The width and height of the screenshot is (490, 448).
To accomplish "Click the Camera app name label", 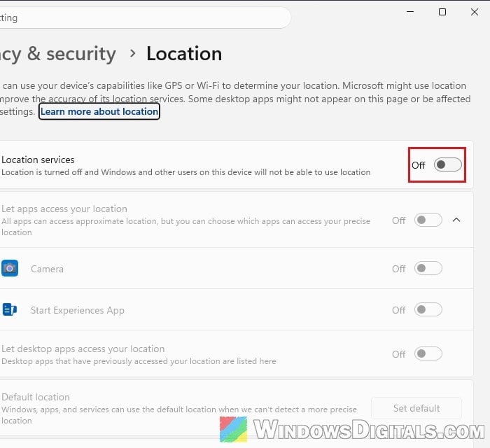I will tap(47, 269).
